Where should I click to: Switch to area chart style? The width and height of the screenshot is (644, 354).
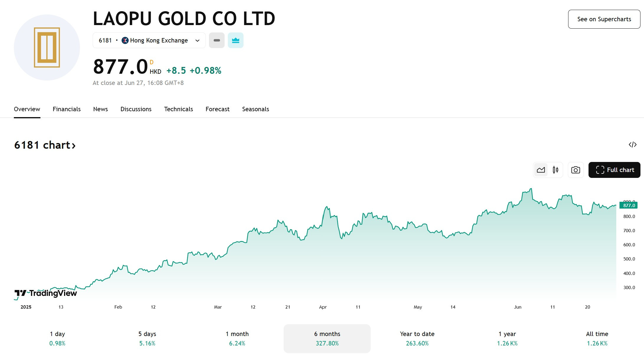pyautogui.click(x=541, y=170)
